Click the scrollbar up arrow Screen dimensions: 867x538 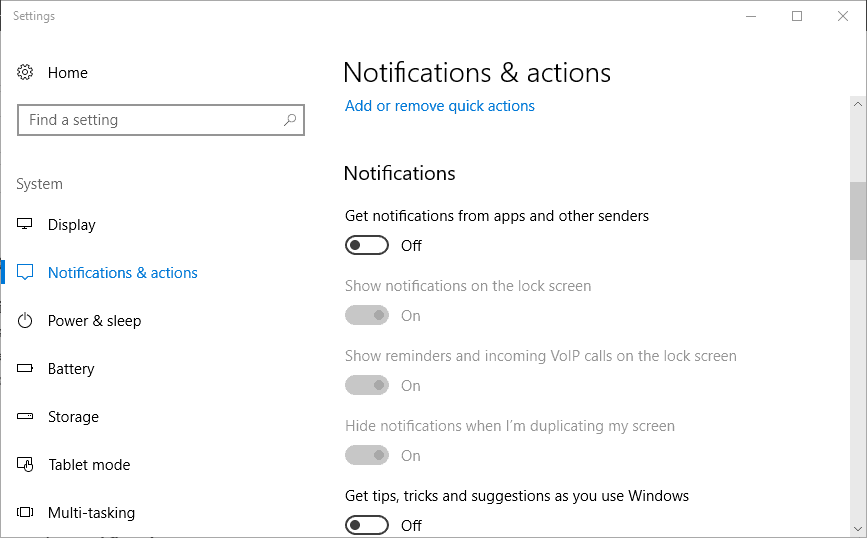(858, 104)
